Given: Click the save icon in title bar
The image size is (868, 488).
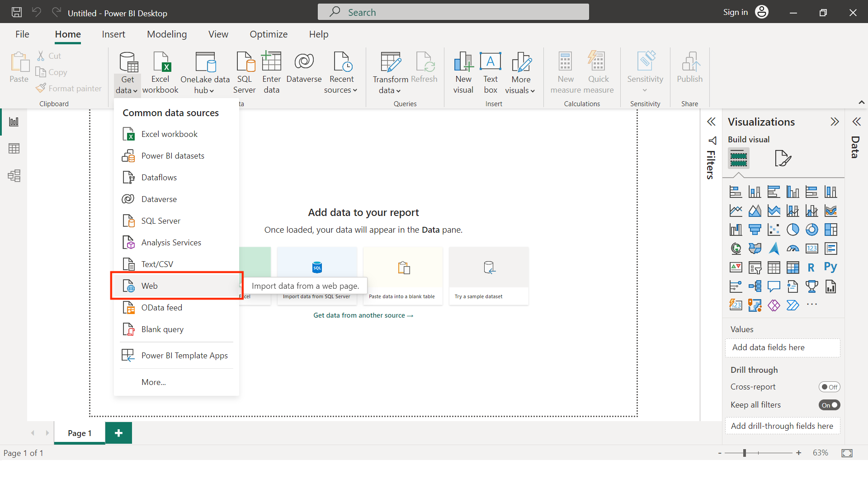Looking at the screenshot, I should click(17, 12).
